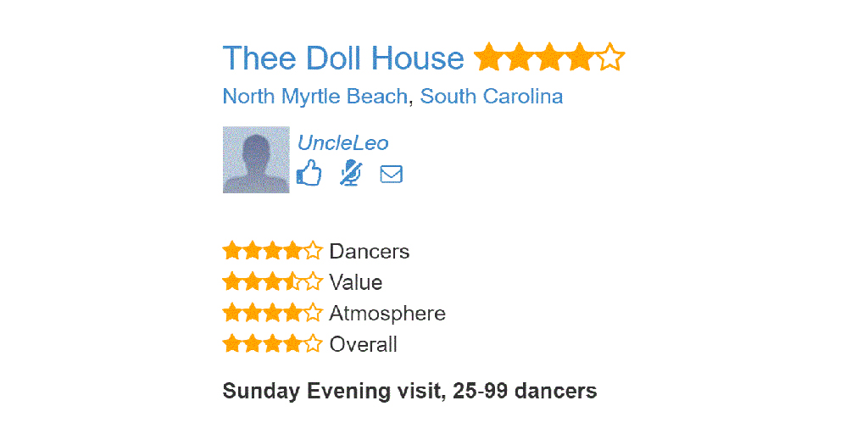
Task: Click the first star of the Value rating
Action: coord(232,281)
